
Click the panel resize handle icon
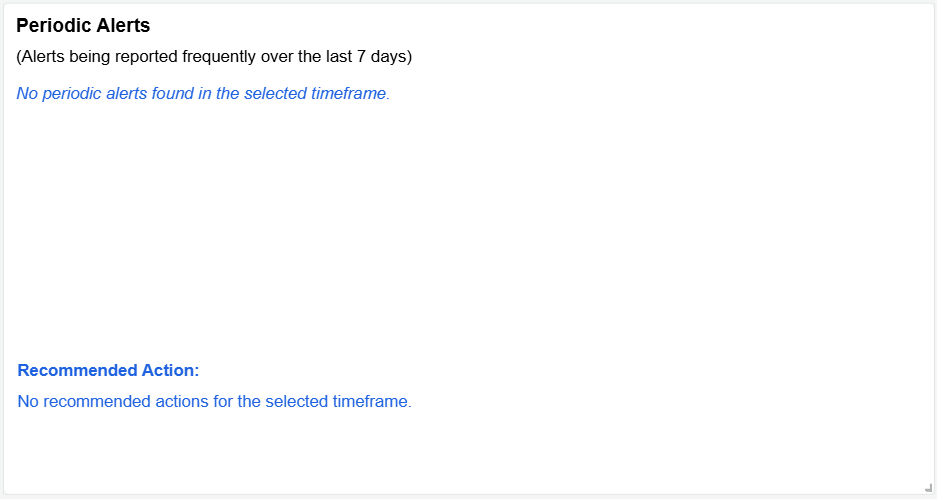[928, 487]
